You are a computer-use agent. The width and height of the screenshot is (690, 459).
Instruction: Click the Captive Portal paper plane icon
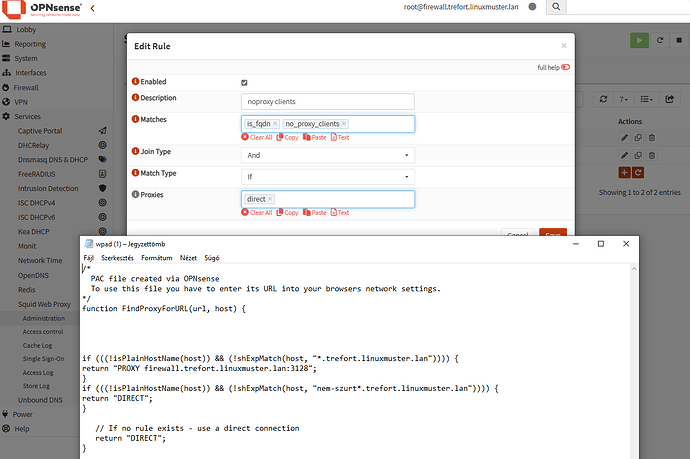click(103, 131)
